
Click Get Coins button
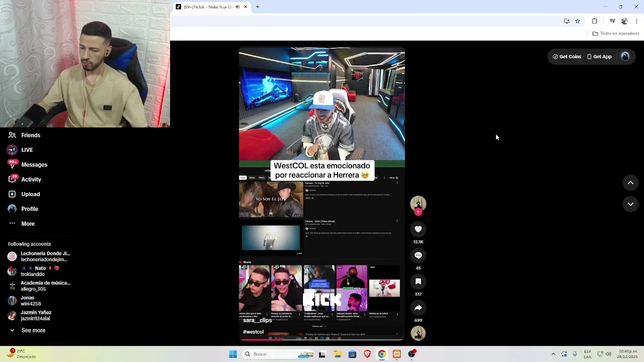567,57
